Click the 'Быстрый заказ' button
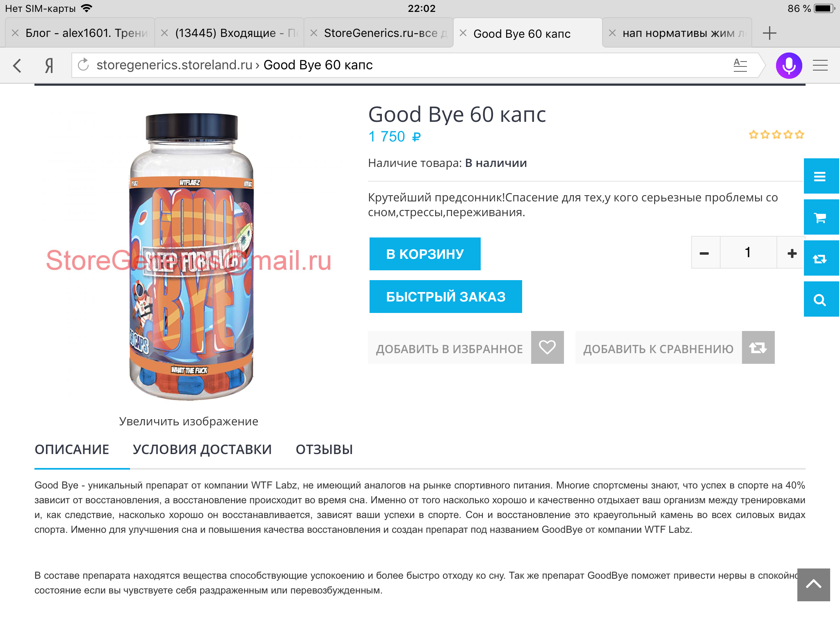 click(446, 297)
